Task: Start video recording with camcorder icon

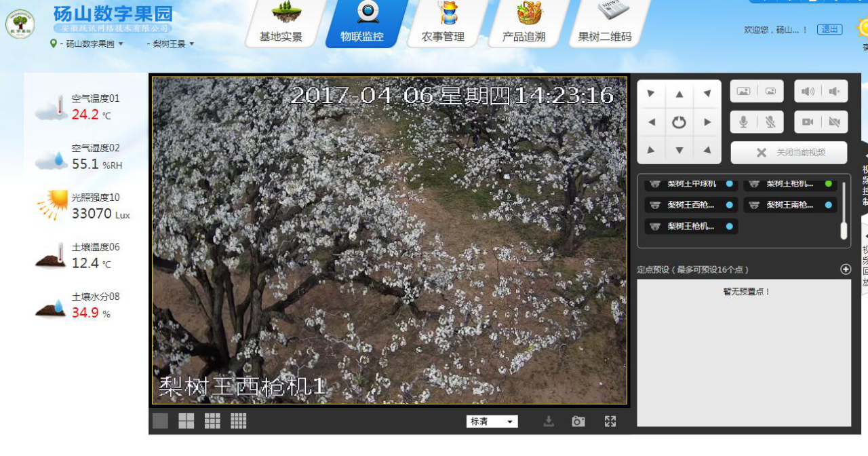Action: [808, 121]
